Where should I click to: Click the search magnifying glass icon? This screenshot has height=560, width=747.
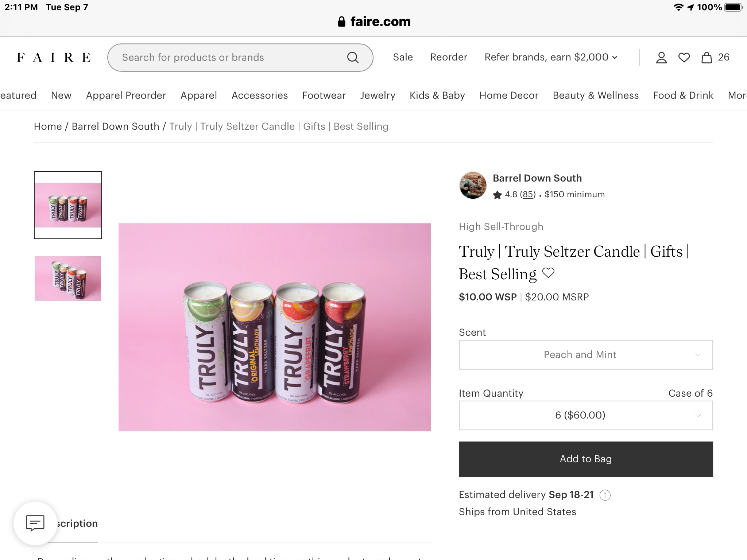click(353, 58)
